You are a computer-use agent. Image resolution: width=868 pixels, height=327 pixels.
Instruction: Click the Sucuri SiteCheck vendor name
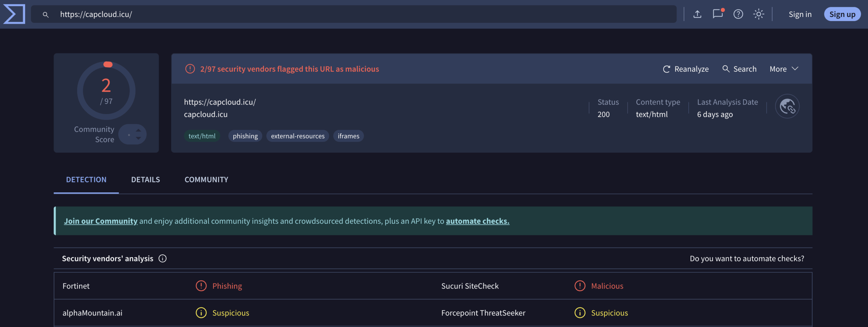pos(470,286)
